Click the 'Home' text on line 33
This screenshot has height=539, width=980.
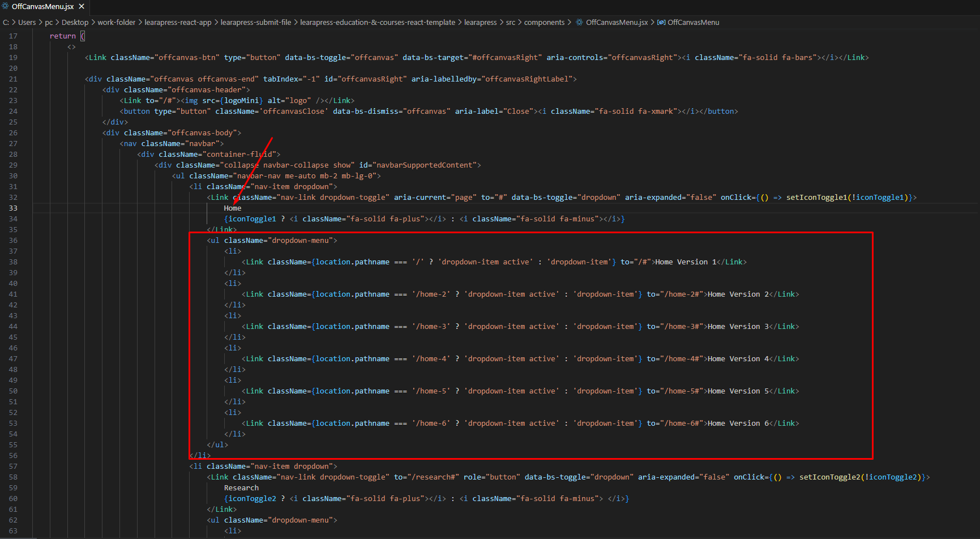233,208
